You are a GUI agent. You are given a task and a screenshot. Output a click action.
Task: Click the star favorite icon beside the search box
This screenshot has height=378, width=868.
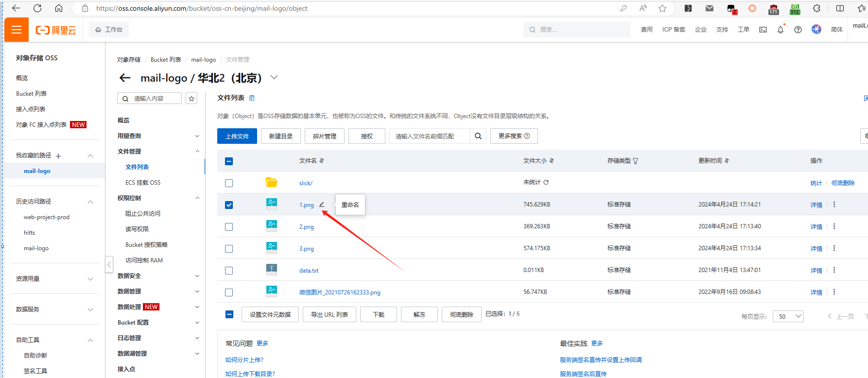[191, 99]
